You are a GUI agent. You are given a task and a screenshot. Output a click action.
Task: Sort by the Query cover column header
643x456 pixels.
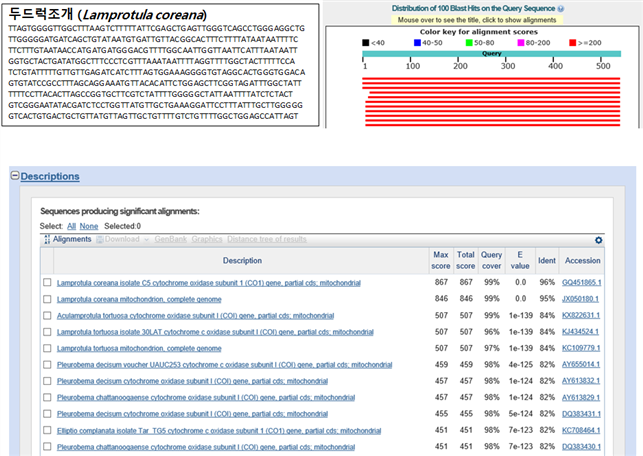point(491,260)
